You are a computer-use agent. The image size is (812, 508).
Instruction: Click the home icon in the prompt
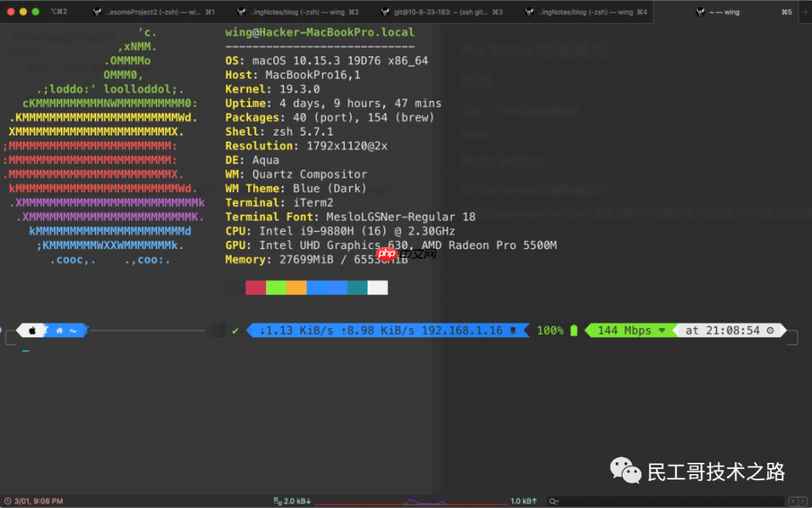[x=59, y=330]
